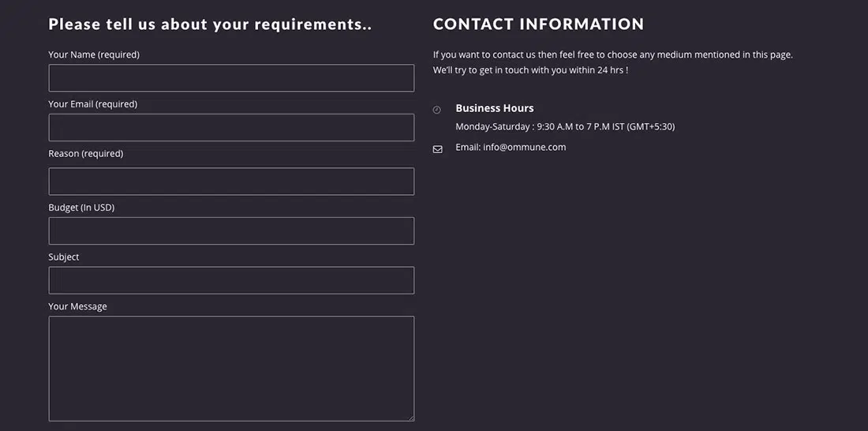The height and width of the screenshot is (431, 868).
Task: Click the "Reason (required)" label
Action: 85,153
